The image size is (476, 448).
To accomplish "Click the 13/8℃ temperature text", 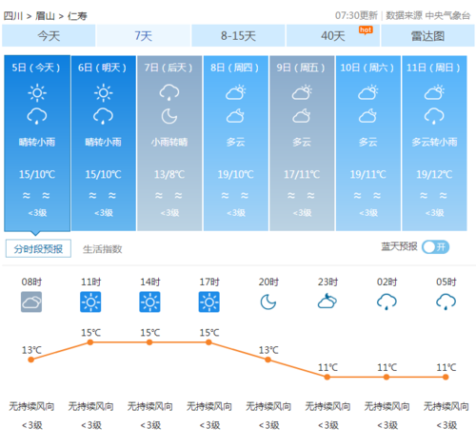I will pyautogui.click(x=169, y=174).
